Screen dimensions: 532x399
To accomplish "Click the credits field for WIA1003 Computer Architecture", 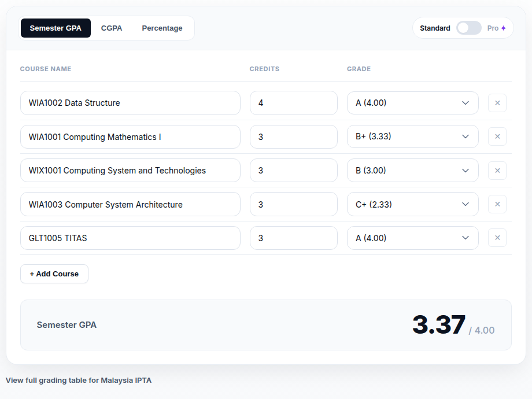I will pos(294,204).
